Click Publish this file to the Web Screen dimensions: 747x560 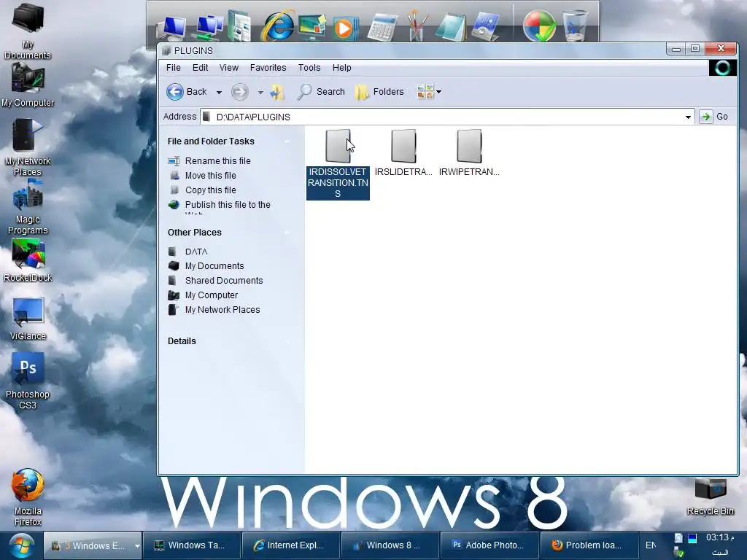[x=228, y=205]
